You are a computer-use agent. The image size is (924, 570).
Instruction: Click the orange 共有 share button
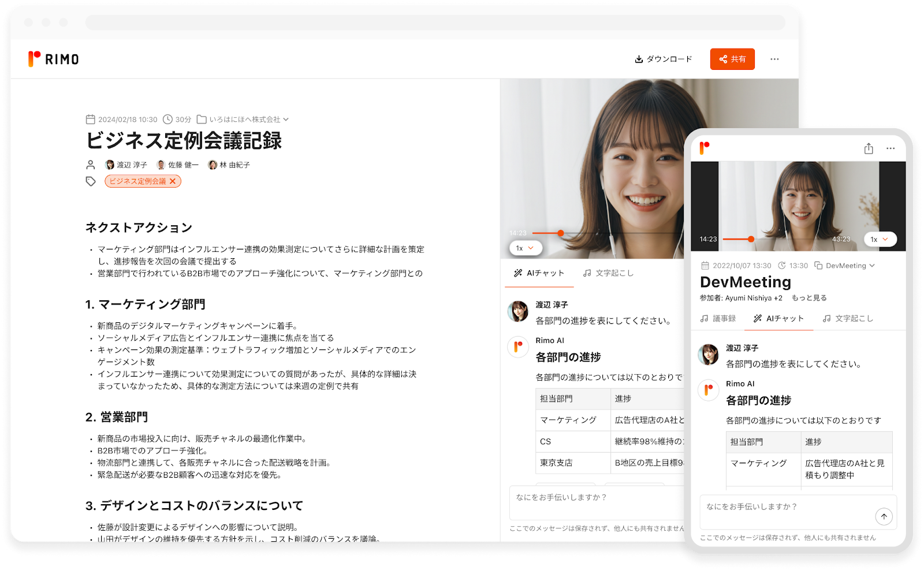pos(732,59)
